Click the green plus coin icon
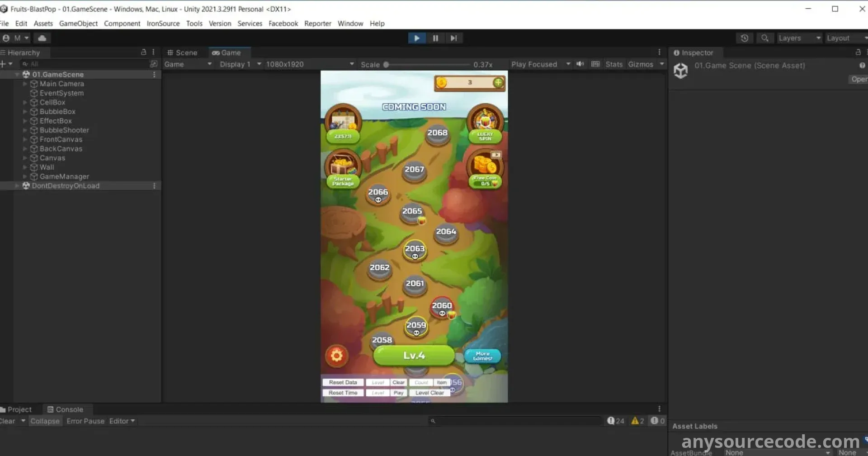Screen dimensions: 868x456 [x=498, y=83]
